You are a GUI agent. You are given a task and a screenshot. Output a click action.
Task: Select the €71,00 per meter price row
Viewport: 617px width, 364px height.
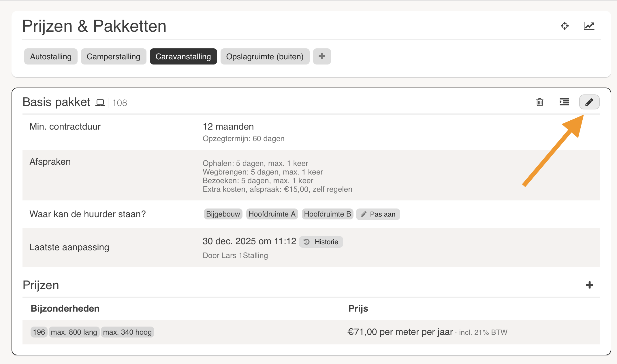tap(400, 332)
